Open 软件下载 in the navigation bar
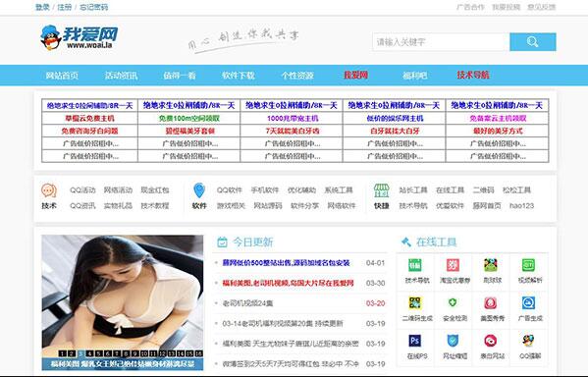This screenshot has height=377, width=588. (239, 76)
